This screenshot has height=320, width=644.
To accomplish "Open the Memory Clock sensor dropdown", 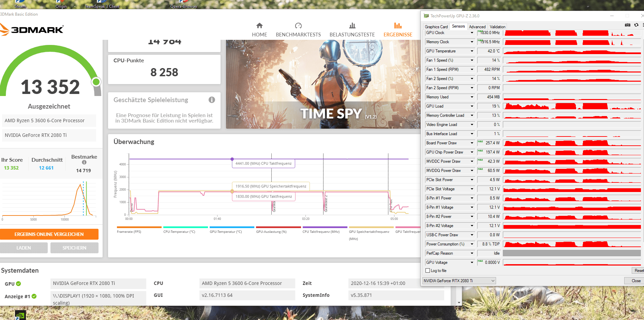I will pyautogui.click(x=472, y=42).
